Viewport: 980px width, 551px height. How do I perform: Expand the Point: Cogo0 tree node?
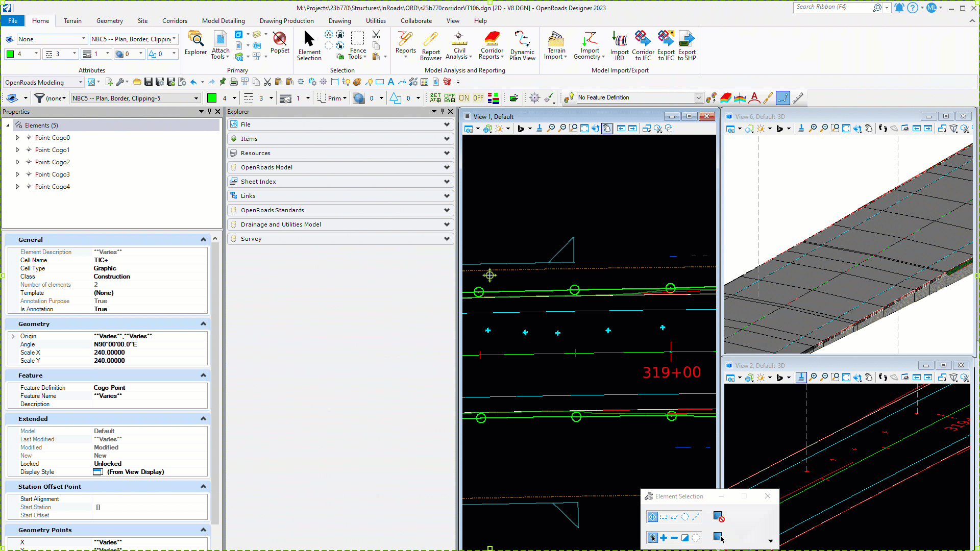pyautogui.click(x=17, y=138)
